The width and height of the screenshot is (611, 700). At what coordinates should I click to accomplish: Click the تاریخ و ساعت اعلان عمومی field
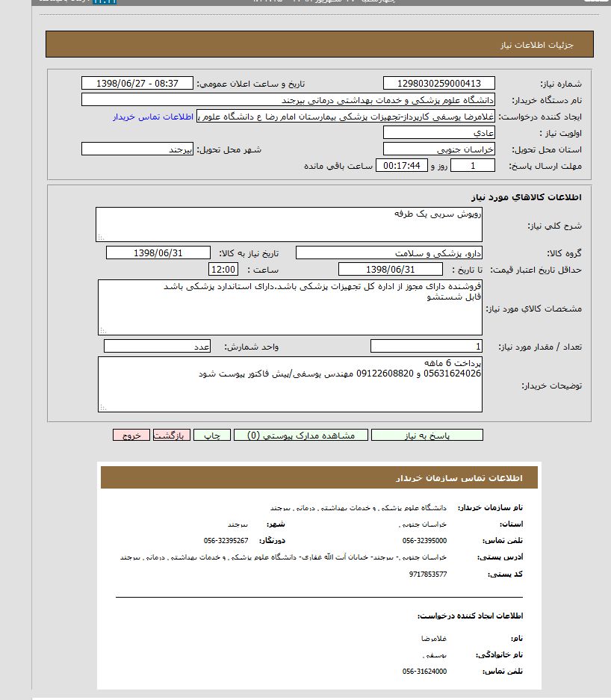click(x=137, y=83)
